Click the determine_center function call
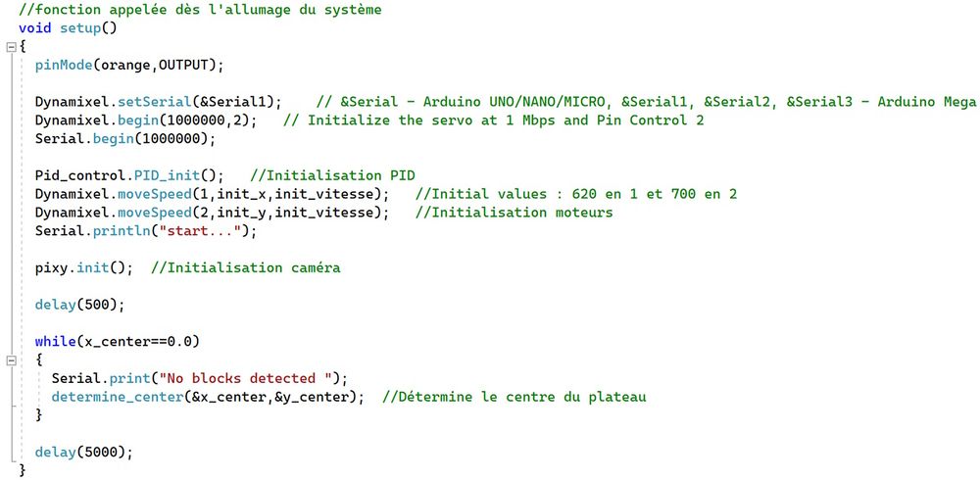 point(117,397)
